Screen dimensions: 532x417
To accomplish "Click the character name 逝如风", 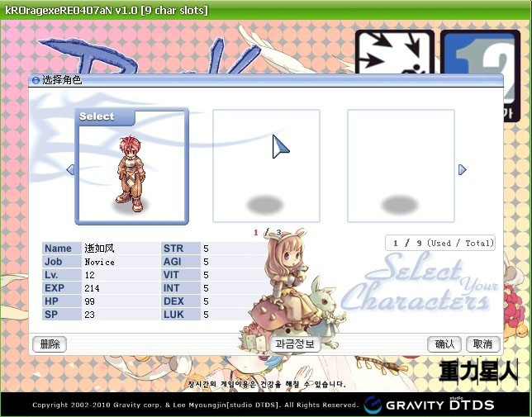I will point(101,249).
